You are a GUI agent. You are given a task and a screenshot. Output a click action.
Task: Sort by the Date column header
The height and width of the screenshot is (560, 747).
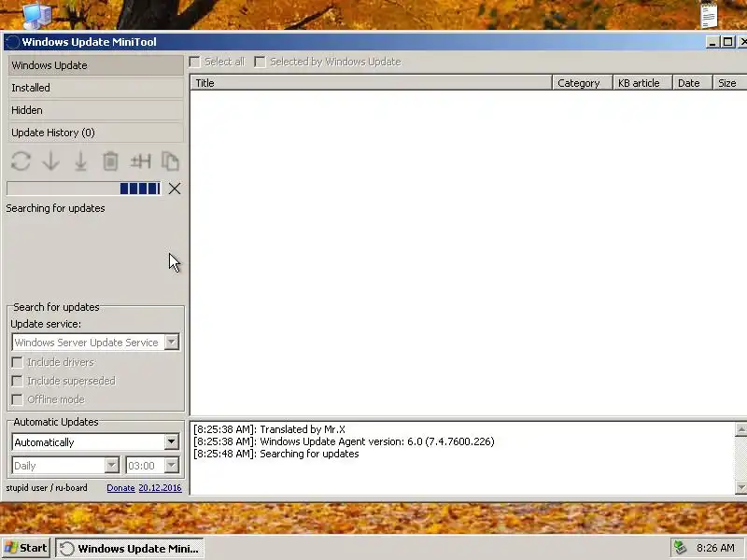[x=692, y=83]
